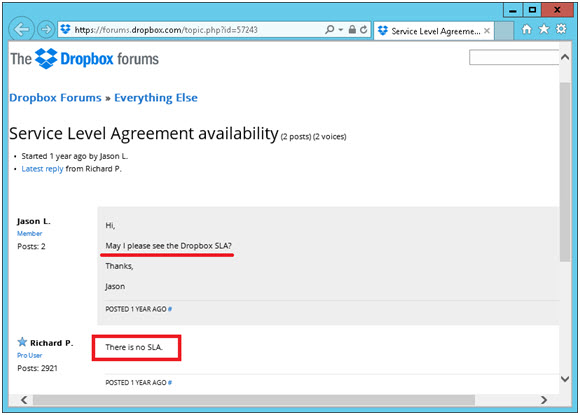Expand the address bar search dropdown arrow

tap(341, 30)
